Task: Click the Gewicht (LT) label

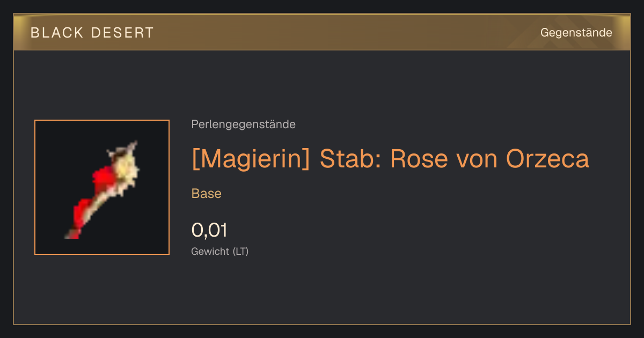Action: coord(220,251)
